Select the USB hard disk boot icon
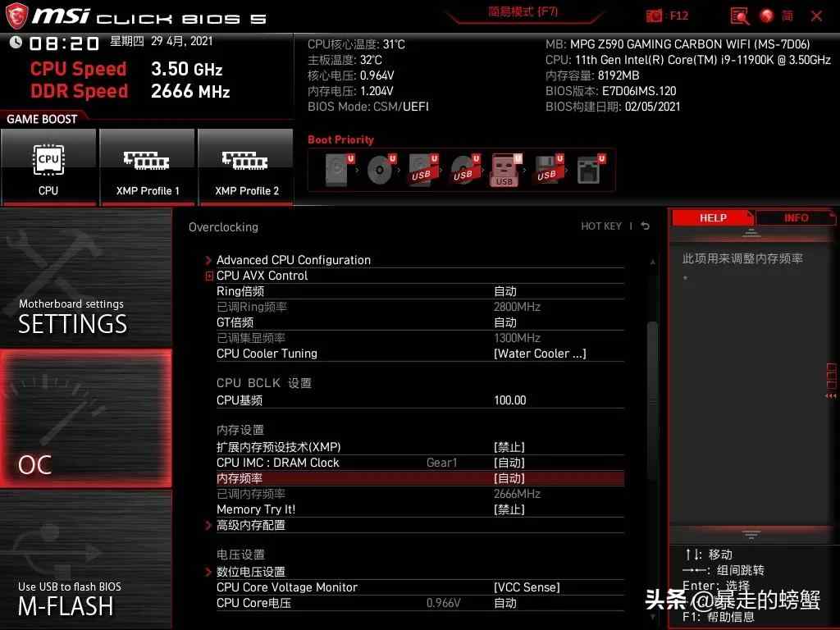 pyautogui.click(x=422, y=170)
